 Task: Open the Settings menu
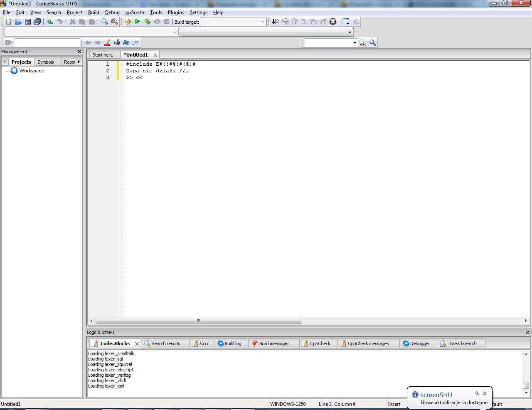[x=198, y=12]
